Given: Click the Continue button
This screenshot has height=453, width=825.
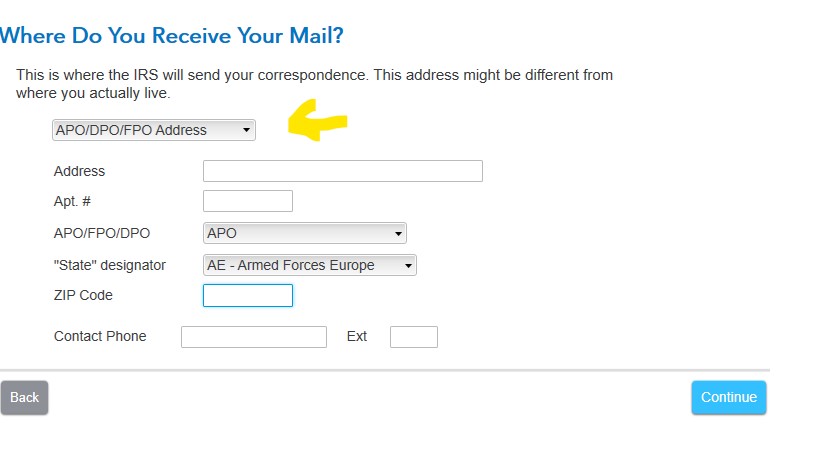Looking at the screenshot, I should coord(728,397).
